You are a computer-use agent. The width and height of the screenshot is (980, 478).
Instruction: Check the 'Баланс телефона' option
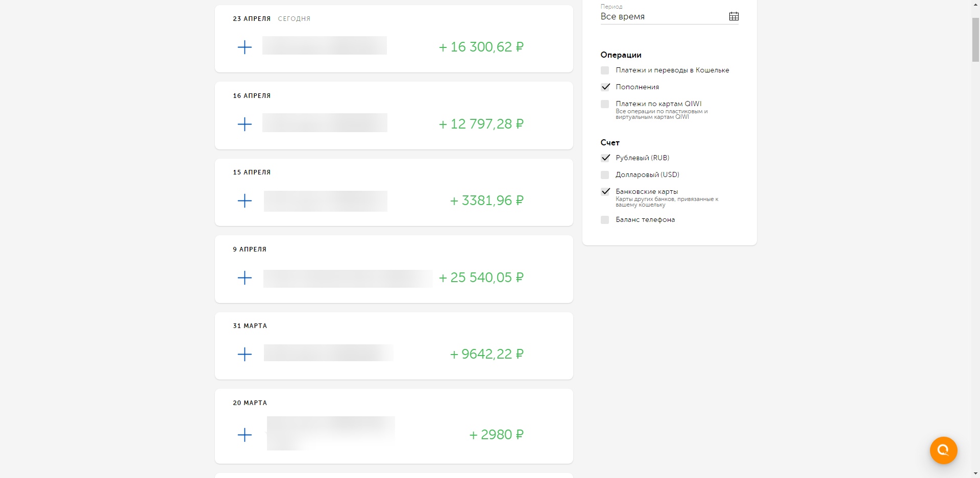tap(605, 220)
